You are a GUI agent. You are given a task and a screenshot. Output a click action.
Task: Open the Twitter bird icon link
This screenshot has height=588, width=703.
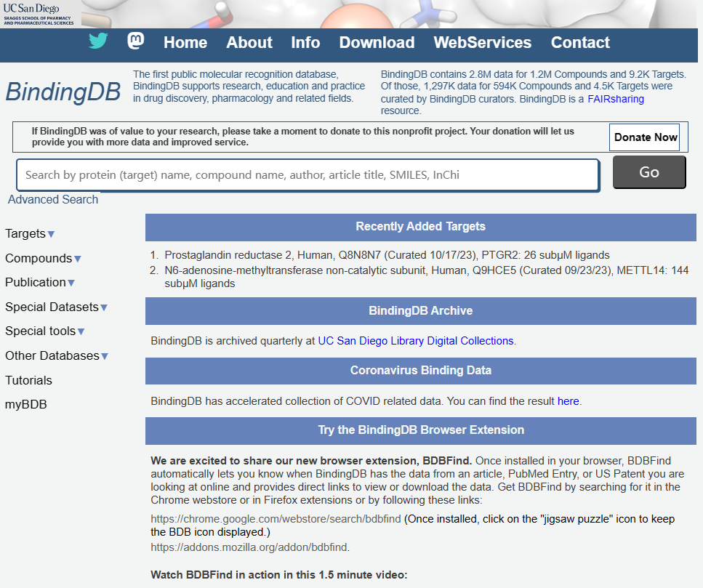coord(98,41)
